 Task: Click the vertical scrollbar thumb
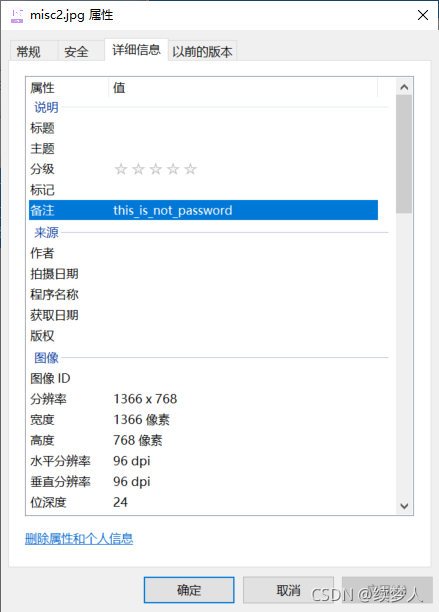(x=404, y=154)
